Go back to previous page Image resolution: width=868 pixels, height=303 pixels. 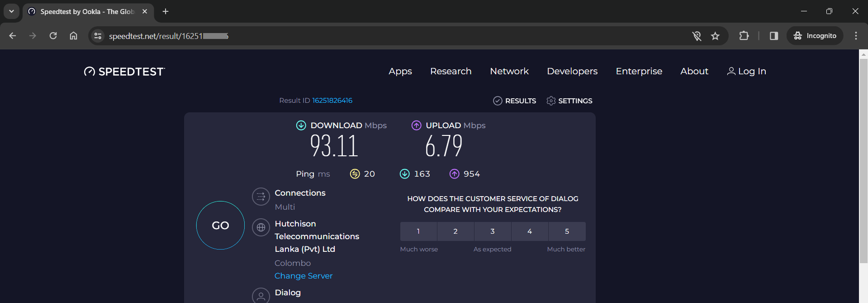[13, 36]
